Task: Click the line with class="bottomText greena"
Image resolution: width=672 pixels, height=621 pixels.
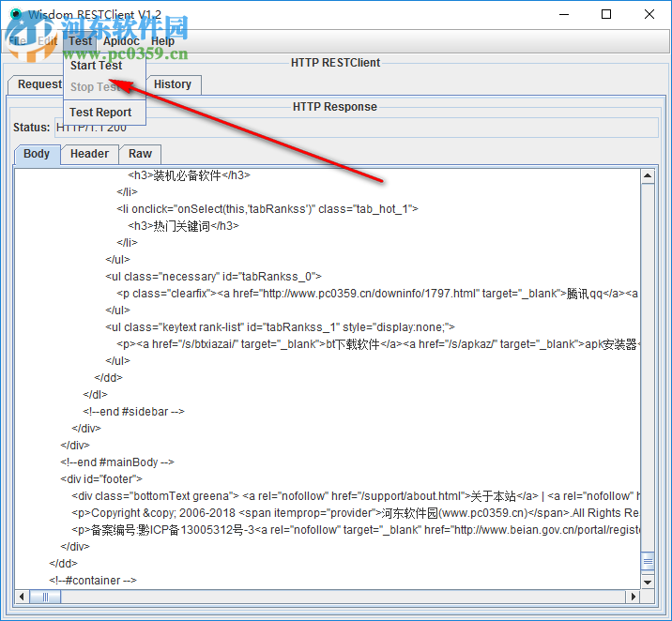Action: [356, 496]
